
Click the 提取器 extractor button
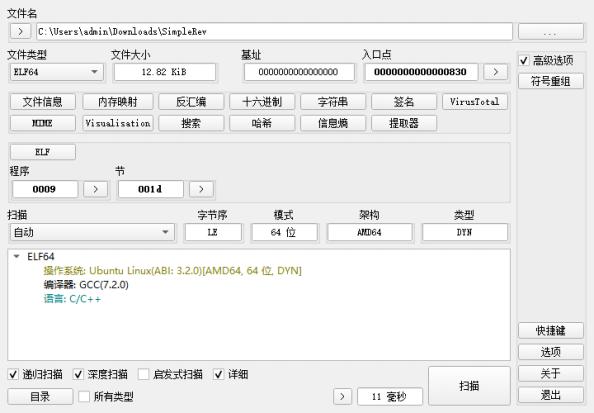click(x=404, y=123)
